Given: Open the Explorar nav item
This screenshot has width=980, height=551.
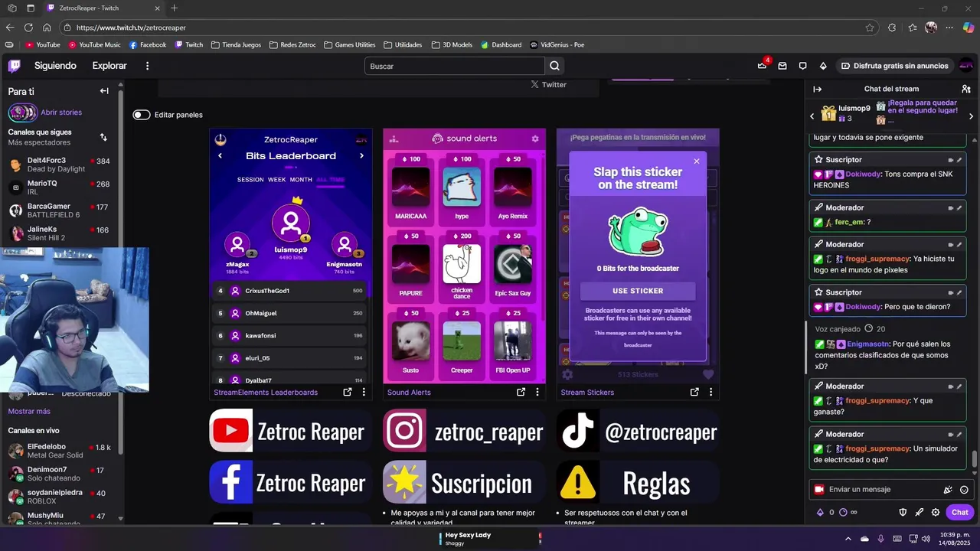Looking at the screenshot, I should 109,66.
